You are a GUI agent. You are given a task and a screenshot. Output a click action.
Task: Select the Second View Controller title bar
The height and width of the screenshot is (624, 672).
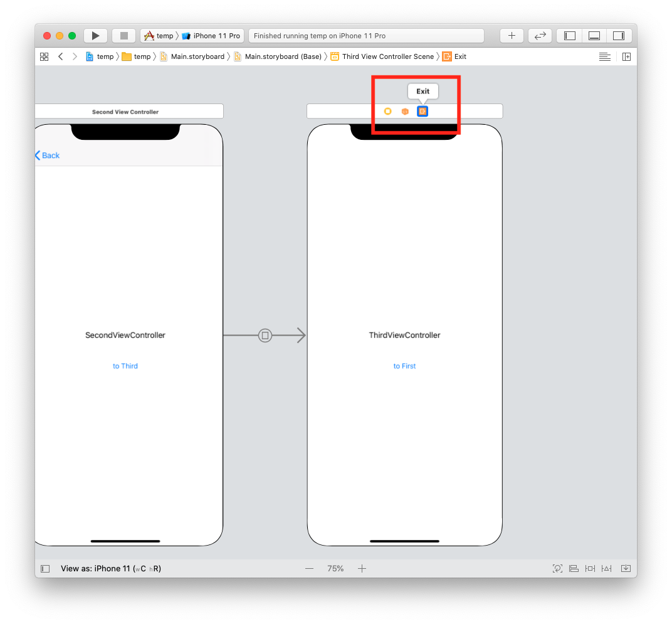coord(129,111)
